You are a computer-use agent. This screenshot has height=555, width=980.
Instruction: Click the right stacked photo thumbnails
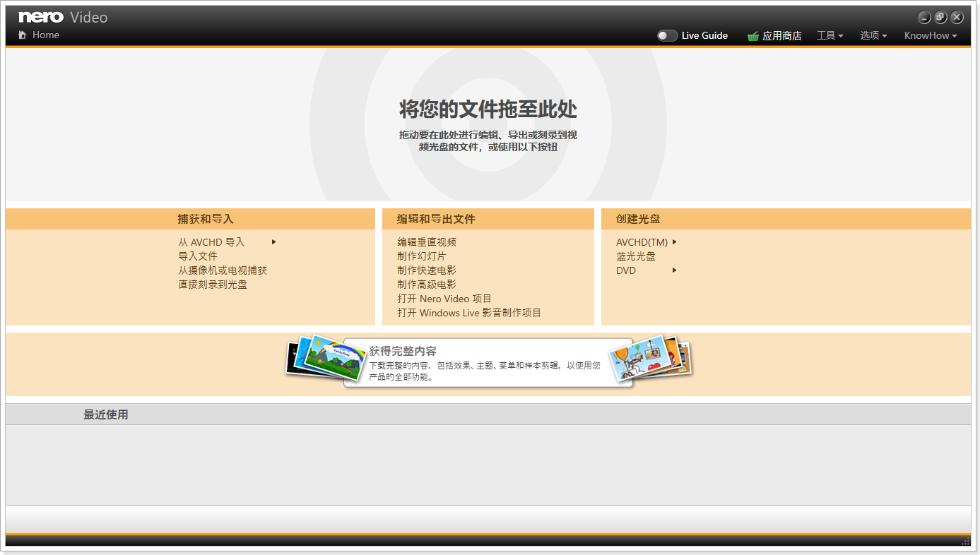[x=650, y=358]
